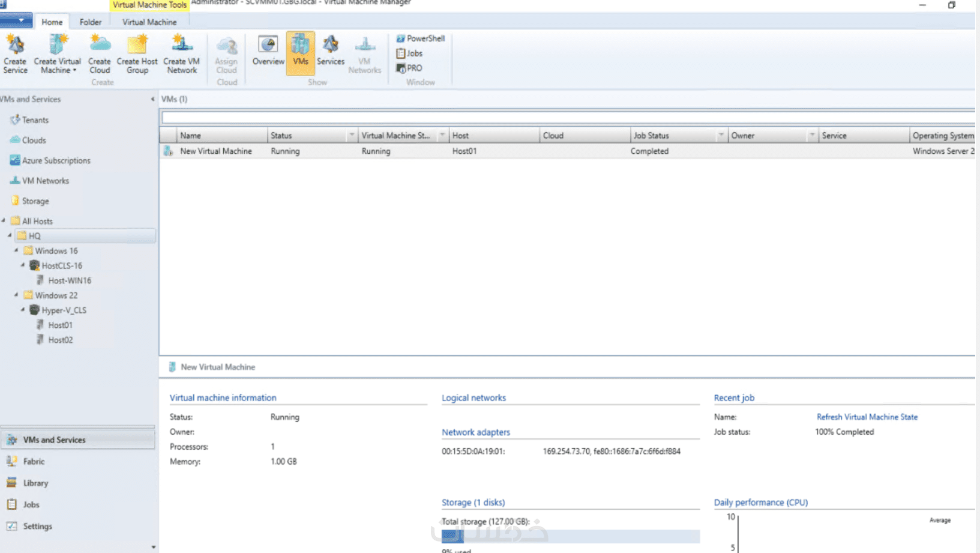Select VM Networks in the navigation tree
This screenshot has width=980, height=553.
40,181
